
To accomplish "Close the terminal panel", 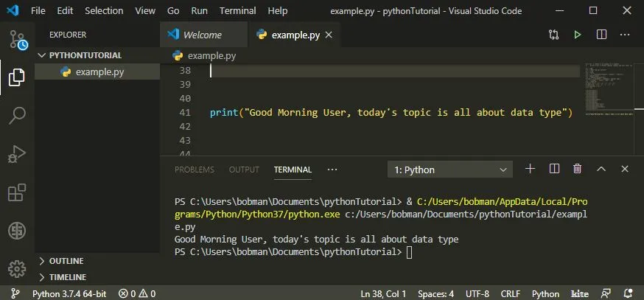I will tap(625, 169).
